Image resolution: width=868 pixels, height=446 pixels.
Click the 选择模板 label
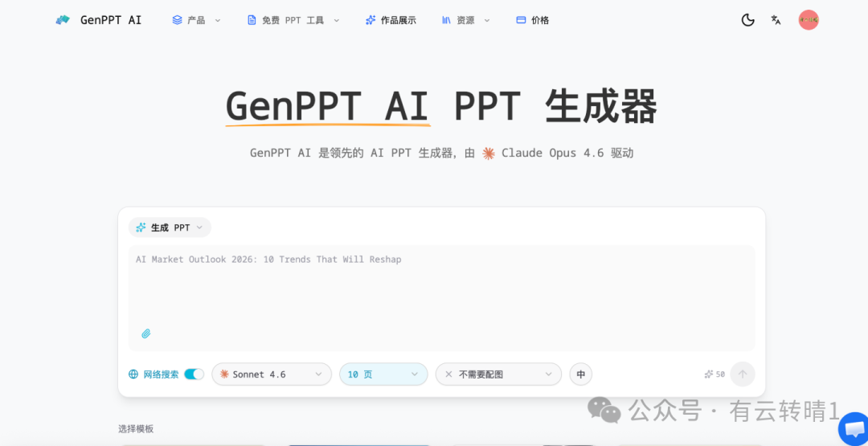136,428
